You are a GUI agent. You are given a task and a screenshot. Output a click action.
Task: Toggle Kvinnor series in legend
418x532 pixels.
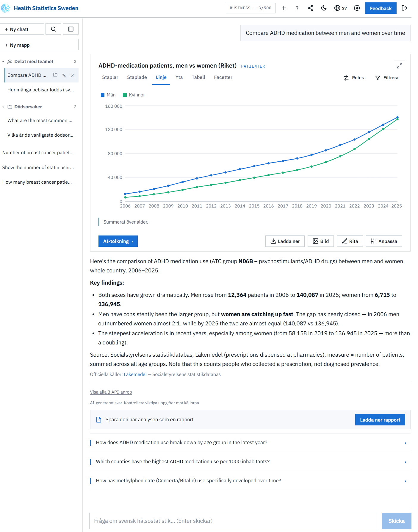point(134,95)
